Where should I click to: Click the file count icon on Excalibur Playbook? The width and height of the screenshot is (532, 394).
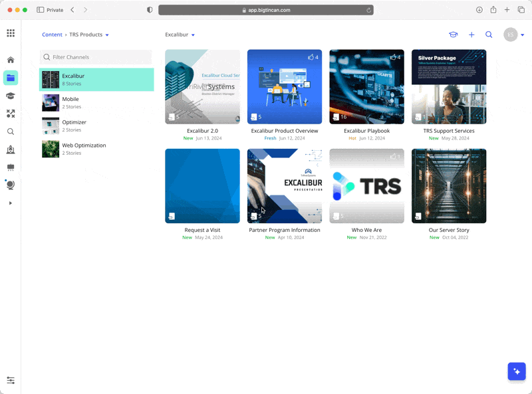pyautogui.click(x=336, y=117)
